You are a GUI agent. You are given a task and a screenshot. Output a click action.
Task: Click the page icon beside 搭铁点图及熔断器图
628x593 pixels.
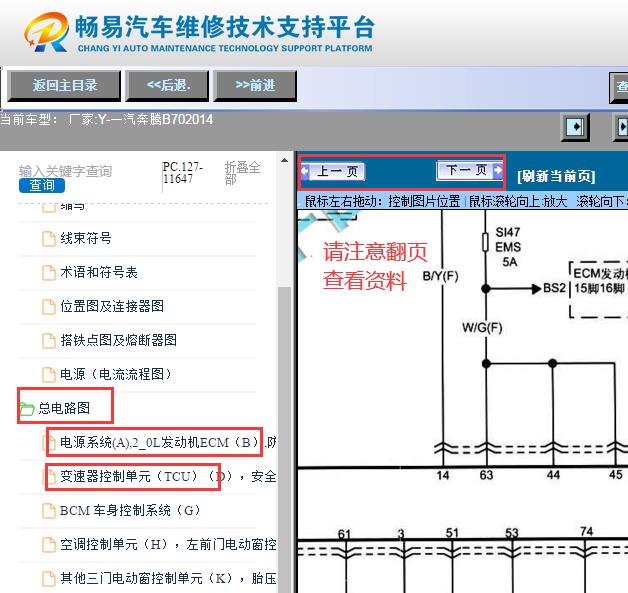(x=49, y=341)
